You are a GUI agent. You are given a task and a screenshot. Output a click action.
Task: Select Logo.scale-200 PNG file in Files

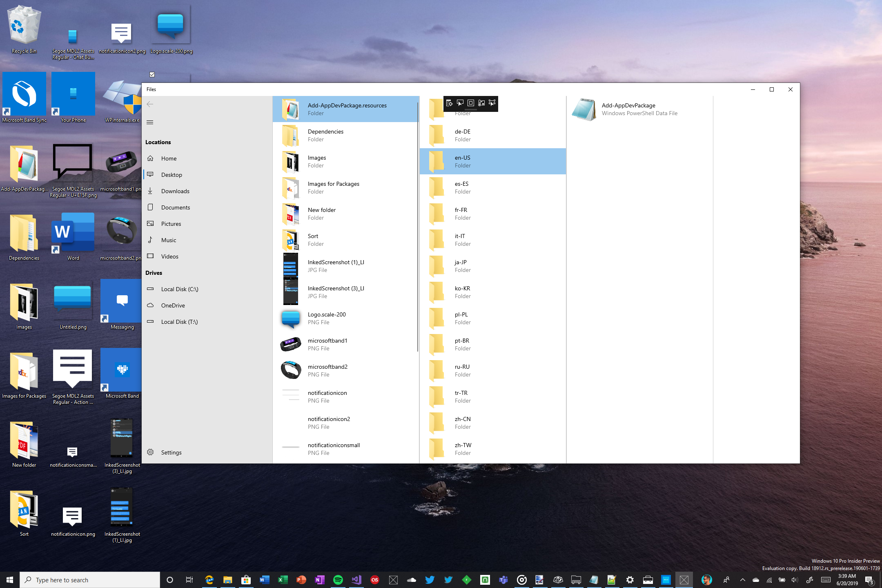click(345, 318)
